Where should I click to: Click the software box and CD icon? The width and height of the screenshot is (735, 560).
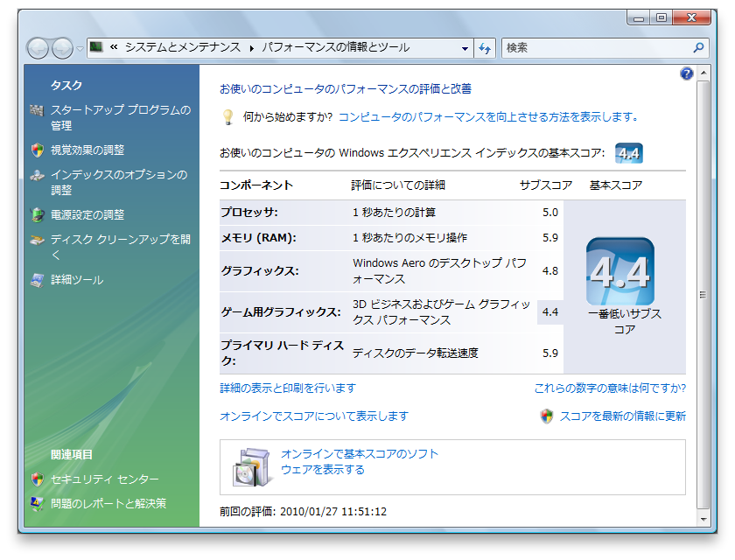(x=252, y=467)
